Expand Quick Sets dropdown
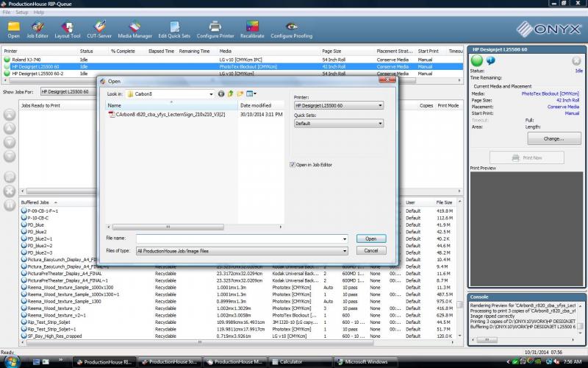The image size is (588, 368). pyautogui.click(x=380, y=123)
